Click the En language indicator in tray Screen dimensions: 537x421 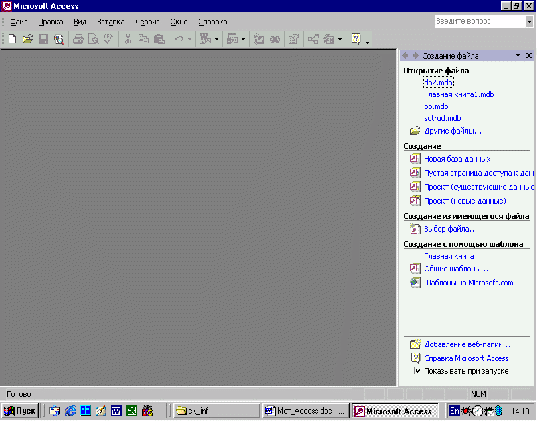pyautogui.click(x=454, y=410)
